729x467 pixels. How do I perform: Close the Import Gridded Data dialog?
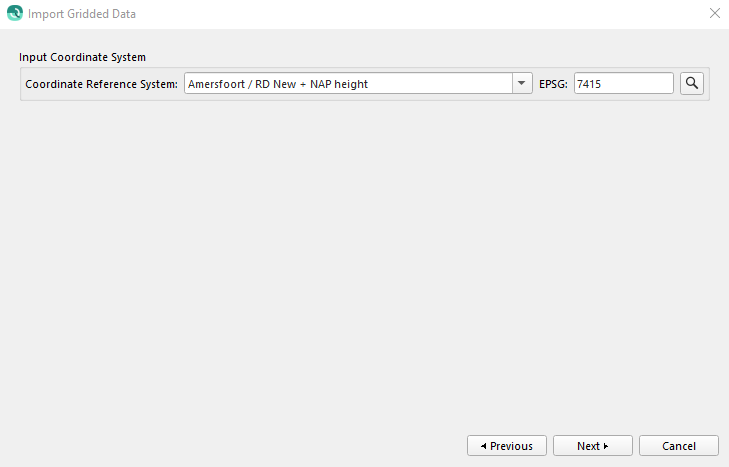(714, 14)
